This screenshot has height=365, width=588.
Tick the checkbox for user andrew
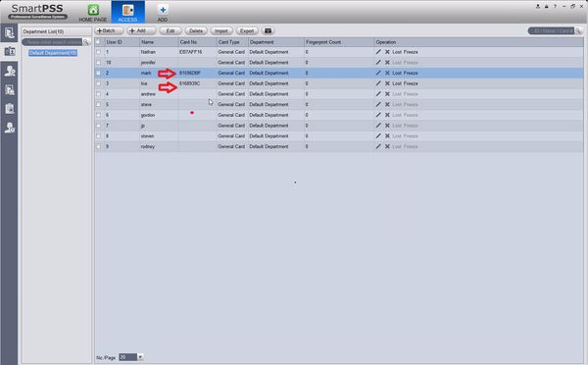(98, 94)
